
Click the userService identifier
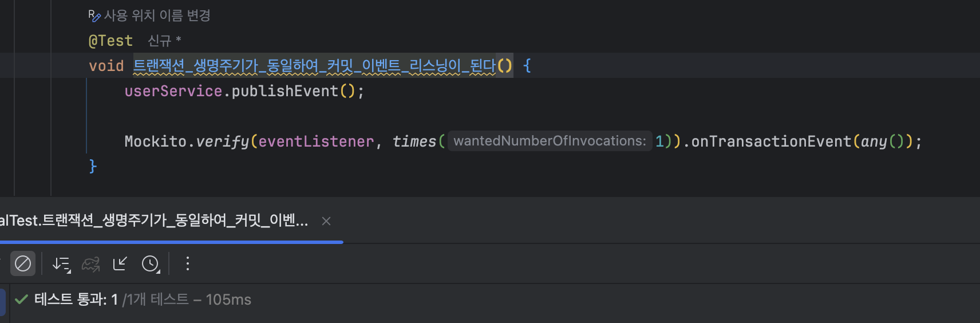(x=173, y=91)
